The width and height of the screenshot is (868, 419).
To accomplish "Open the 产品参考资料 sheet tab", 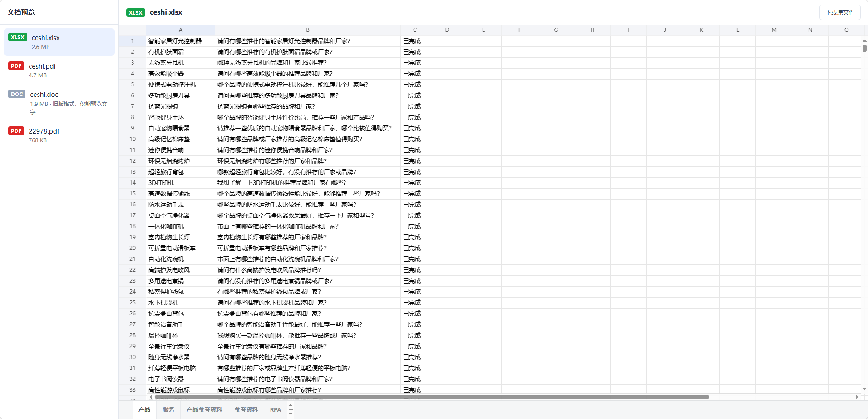I will [204, 409].
